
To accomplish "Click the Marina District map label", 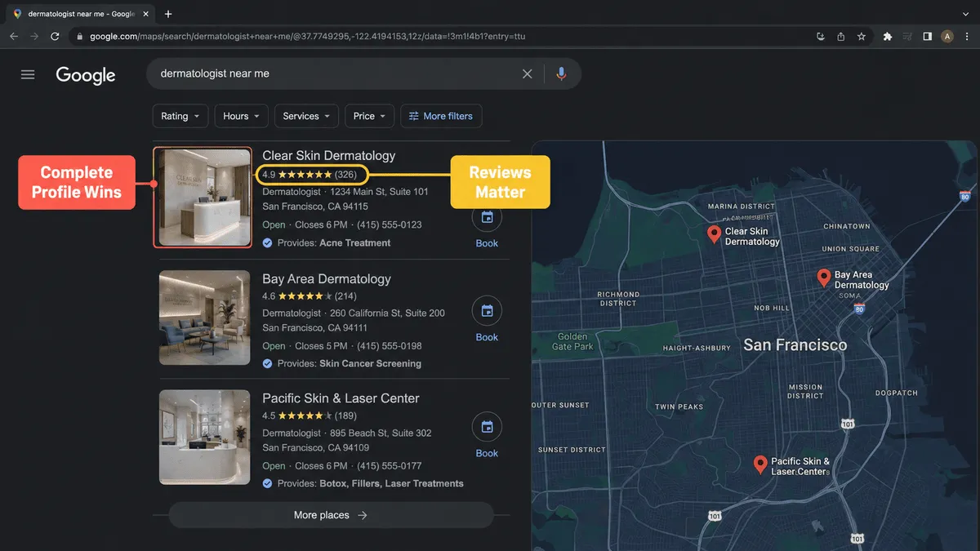I will [x=741, y=207].
